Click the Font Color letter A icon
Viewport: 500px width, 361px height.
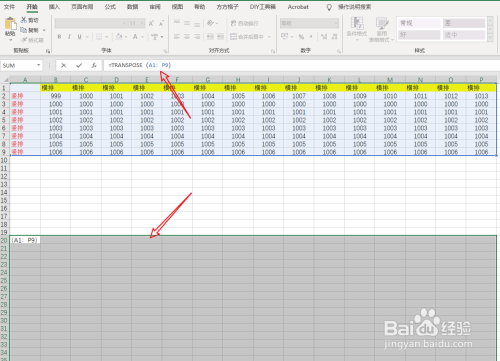(x=135, y=37)
